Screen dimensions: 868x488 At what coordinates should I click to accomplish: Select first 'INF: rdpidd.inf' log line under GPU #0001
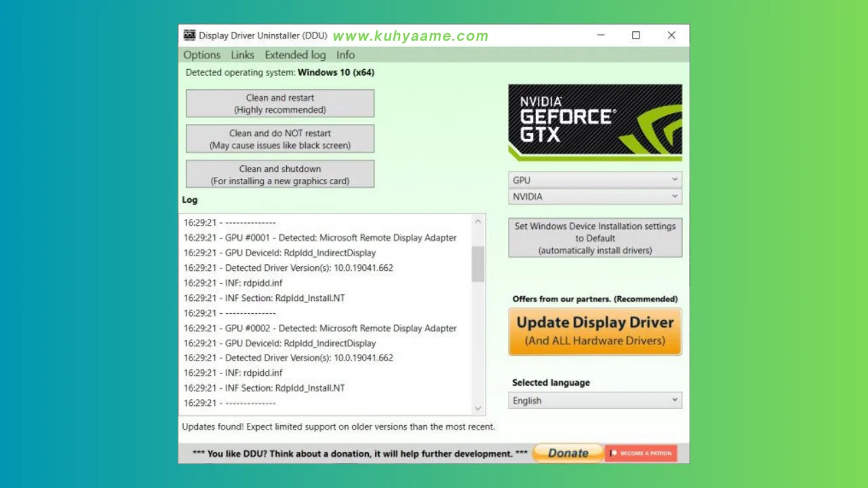tap(233, 283)
